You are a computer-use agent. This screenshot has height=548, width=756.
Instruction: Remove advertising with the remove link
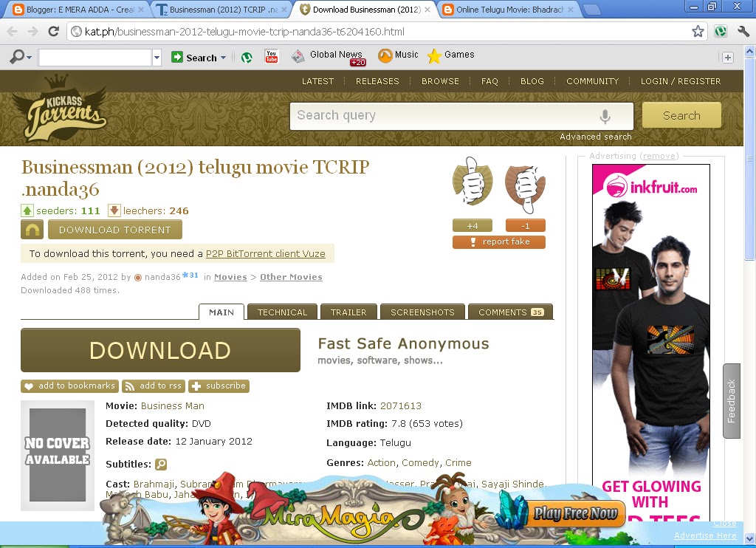[659, 156]
